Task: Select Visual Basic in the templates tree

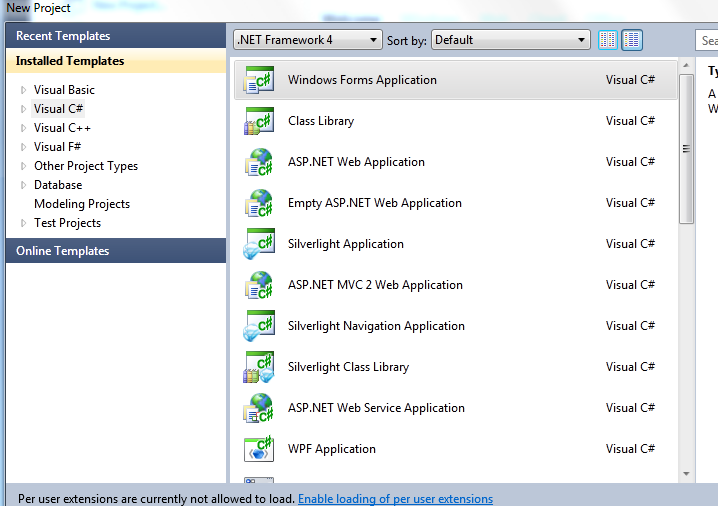Action: (64, 90)
